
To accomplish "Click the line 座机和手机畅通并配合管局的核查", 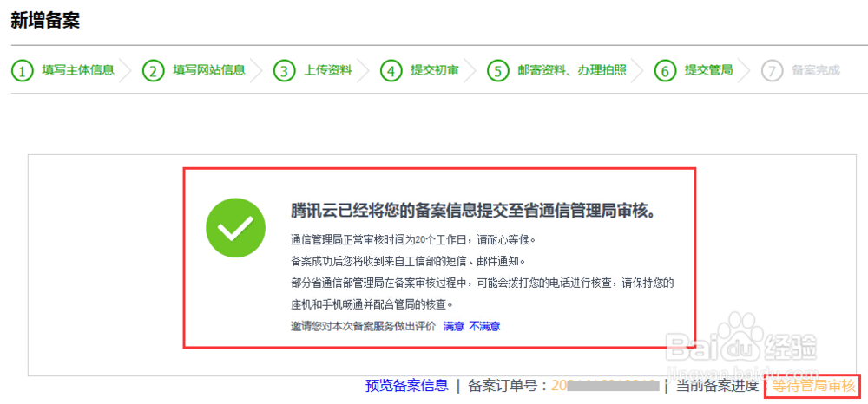I will 372,304.
